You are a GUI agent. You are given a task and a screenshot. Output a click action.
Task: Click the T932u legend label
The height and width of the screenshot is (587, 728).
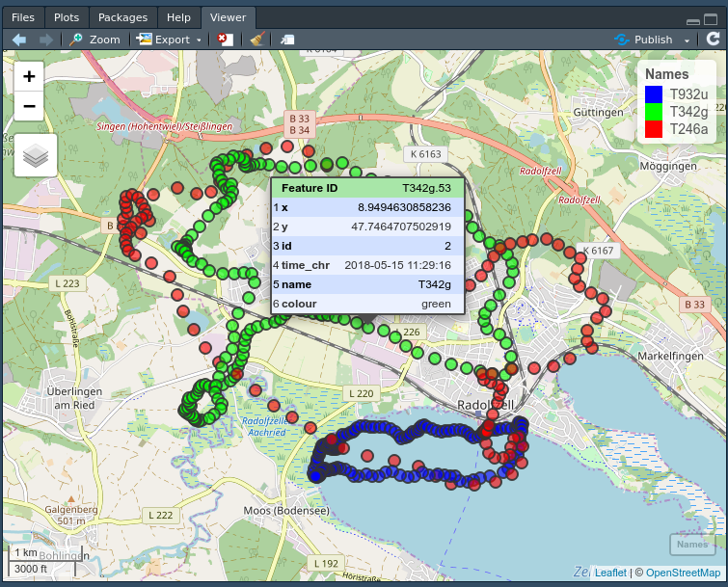coord(688,94)
